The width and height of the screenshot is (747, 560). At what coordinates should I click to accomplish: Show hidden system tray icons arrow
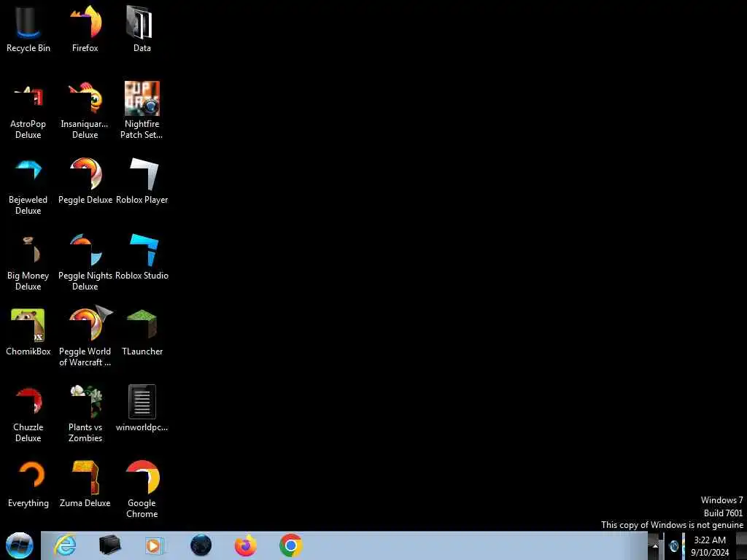(655, 545)
